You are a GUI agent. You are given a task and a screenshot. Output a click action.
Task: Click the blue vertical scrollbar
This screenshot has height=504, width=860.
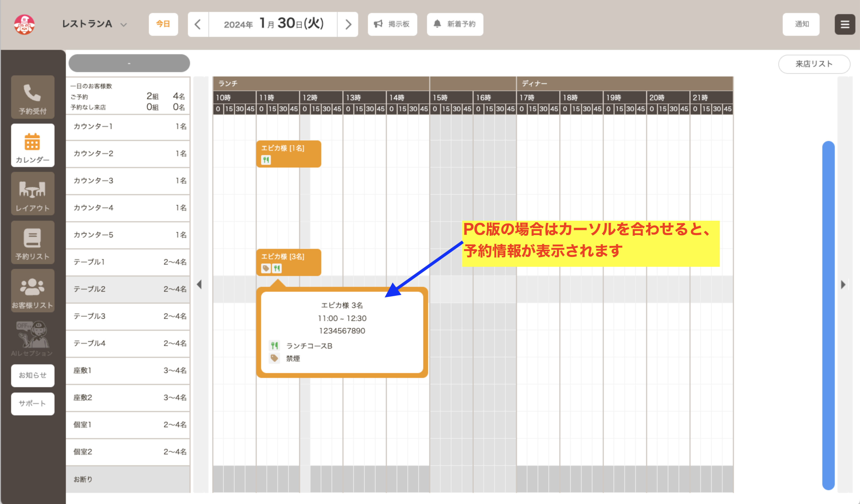[x=828, y=315]
